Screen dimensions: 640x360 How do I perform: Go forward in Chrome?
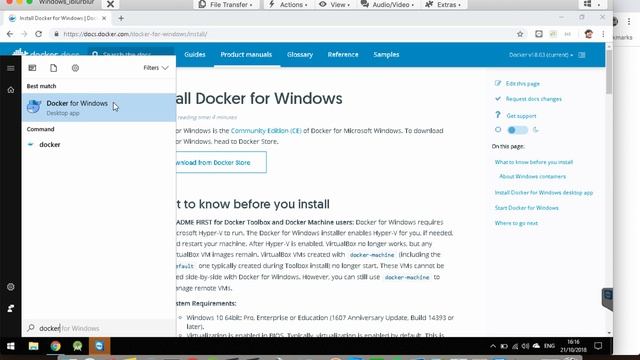pyautogui.click(x=24, y=34)
